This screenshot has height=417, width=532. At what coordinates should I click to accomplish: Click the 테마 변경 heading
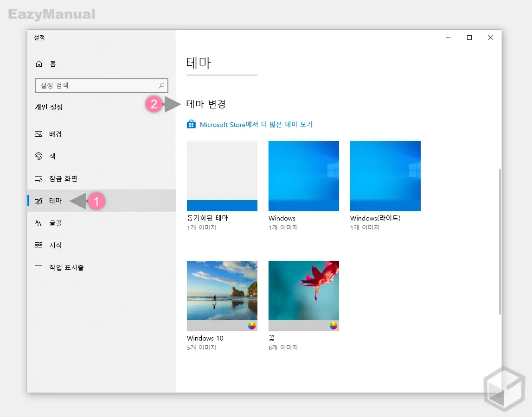coord(206,104)
